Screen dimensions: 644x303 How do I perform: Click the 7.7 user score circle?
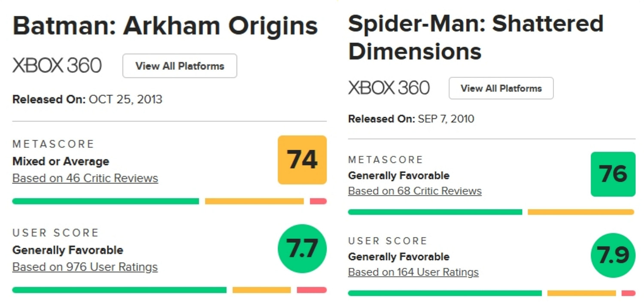(302, 248)
